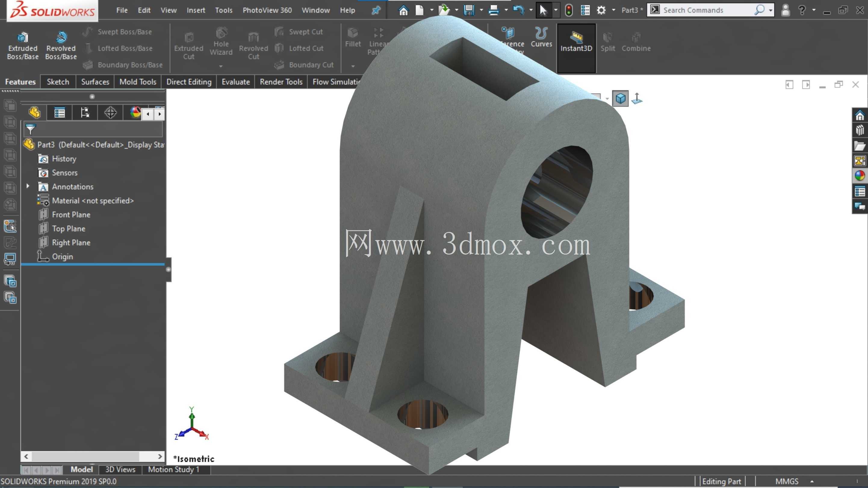Image resolution: width=868 pixels, height=488 pixels.
Task: Open the dropdown arrow beside New document
Action: [x=432, y=10]
